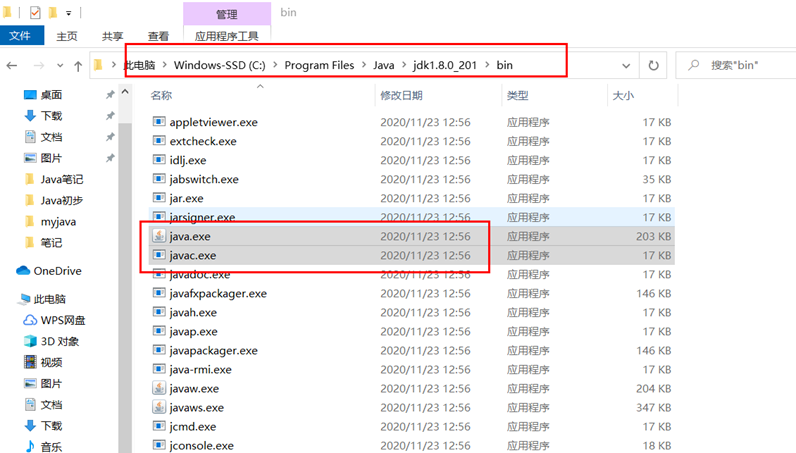Expand the address bar history dropdown

pyautogui.click(x=626, y=66)
